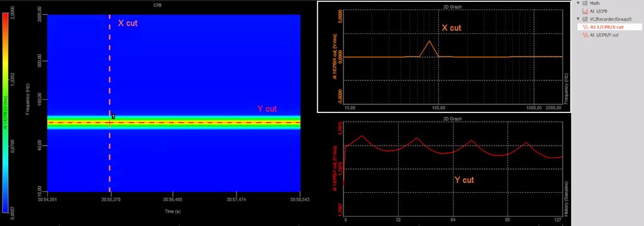The height and width of the screenshot is (226, 644).
Task: Select the AI 1/CPB/Y cut channel name
Action: pyautogui.click(x=604, y=35)
